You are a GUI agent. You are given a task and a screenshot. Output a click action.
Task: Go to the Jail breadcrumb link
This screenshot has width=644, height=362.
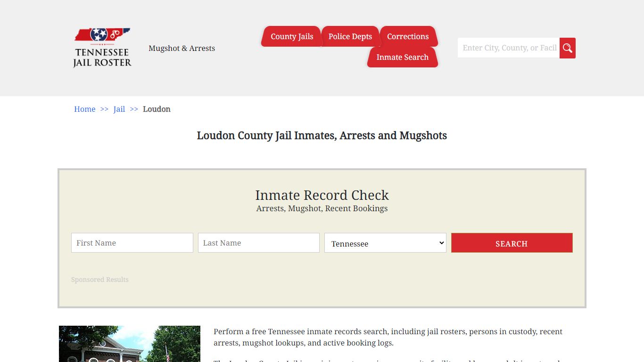pyautogui.click(x=119, y=109)
